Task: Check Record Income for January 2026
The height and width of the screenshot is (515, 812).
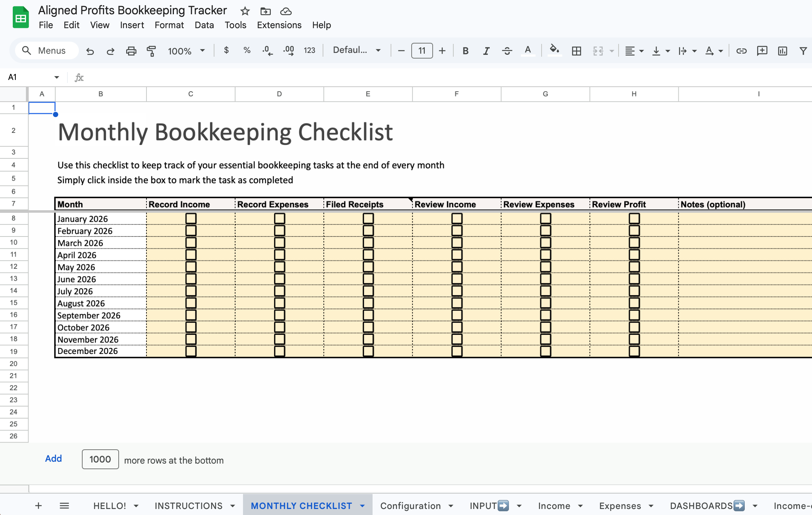Action: 191,218
